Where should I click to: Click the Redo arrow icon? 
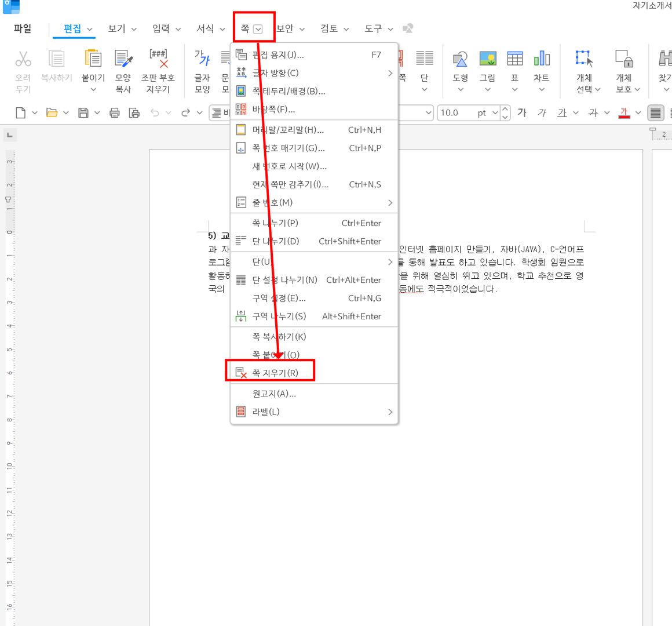(185, 113)
